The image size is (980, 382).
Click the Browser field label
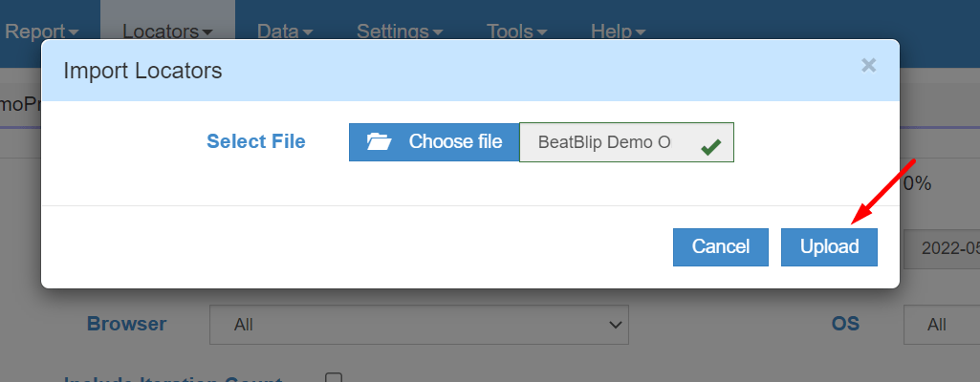coord(126,324)
